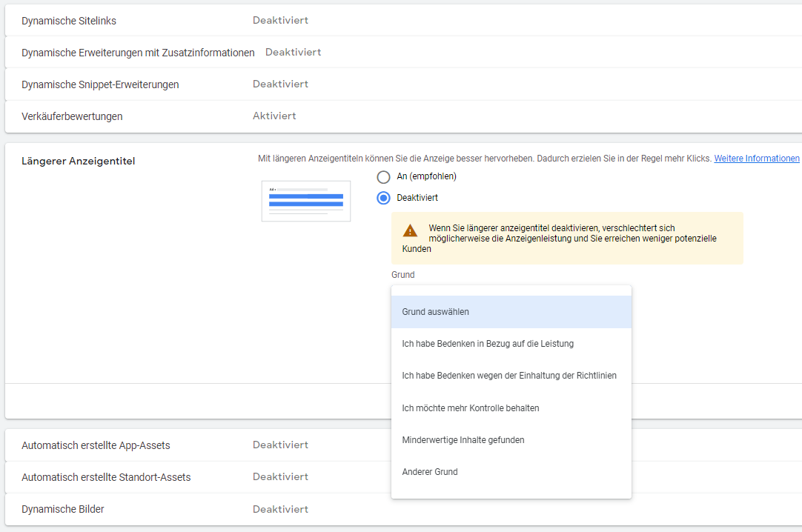
Task: Click the ad preview thumbnail image
Action: tap(305, 201)
